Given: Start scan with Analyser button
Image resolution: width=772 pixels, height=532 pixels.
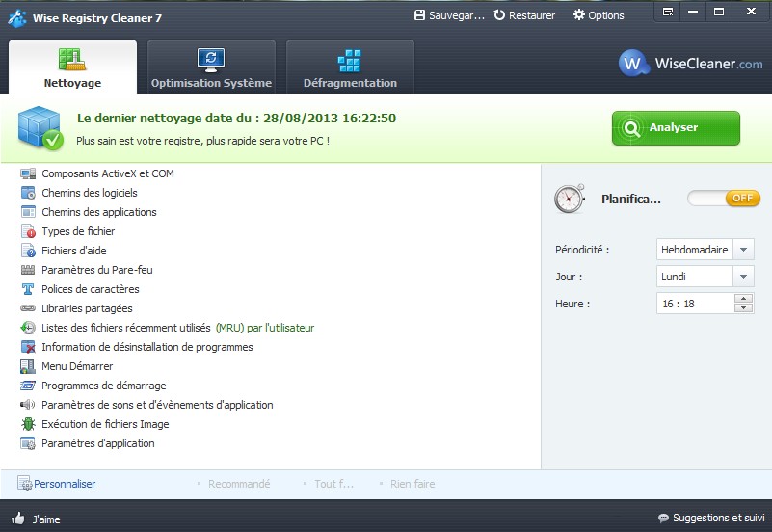Looking at the screenshot, I should (x=676, y=128).
